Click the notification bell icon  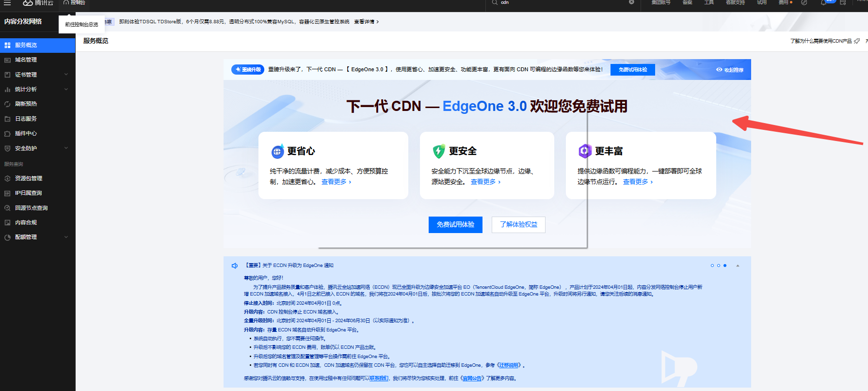point(823,2)
